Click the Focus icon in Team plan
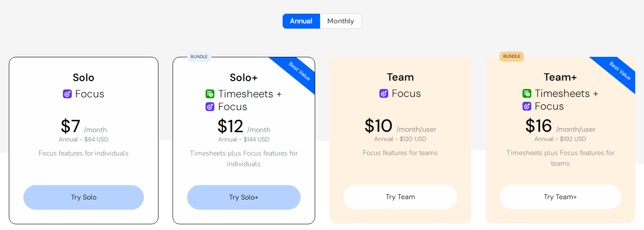This screenshot has height=230, width=644. (384, 93)
